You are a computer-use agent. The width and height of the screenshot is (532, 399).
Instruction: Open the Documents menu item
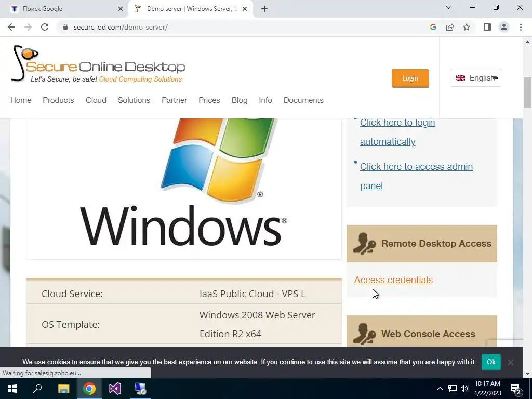pyautogui.click(x=303, y=100)
